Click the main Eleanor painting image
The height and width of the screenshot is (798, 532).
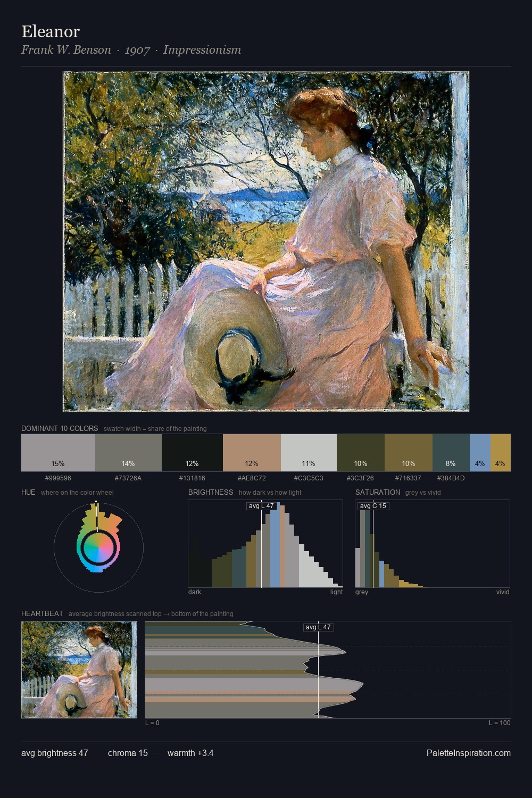click(x=266, y=242)
